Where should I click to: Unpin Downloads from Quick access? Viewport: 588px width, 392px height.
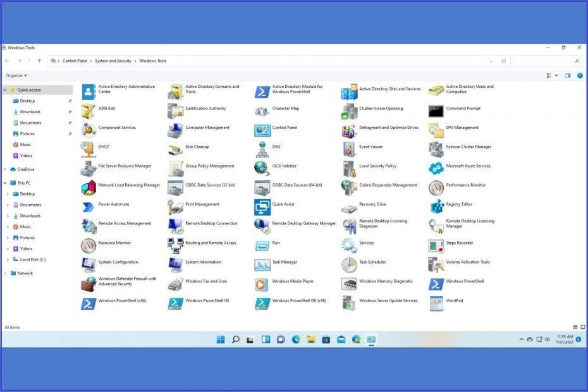click(x=70, y=111)
